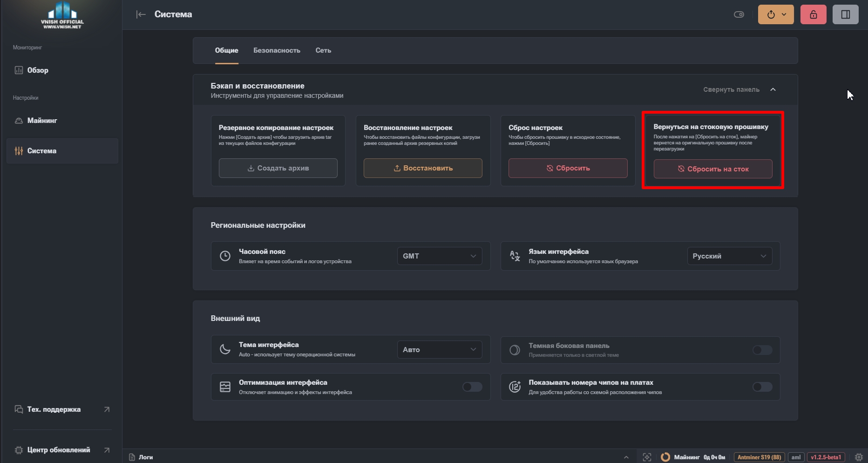Click the Майнинг helmet icon in sidebar
Image resolution: width=868 pixels, height=463 pixels.
19,121
